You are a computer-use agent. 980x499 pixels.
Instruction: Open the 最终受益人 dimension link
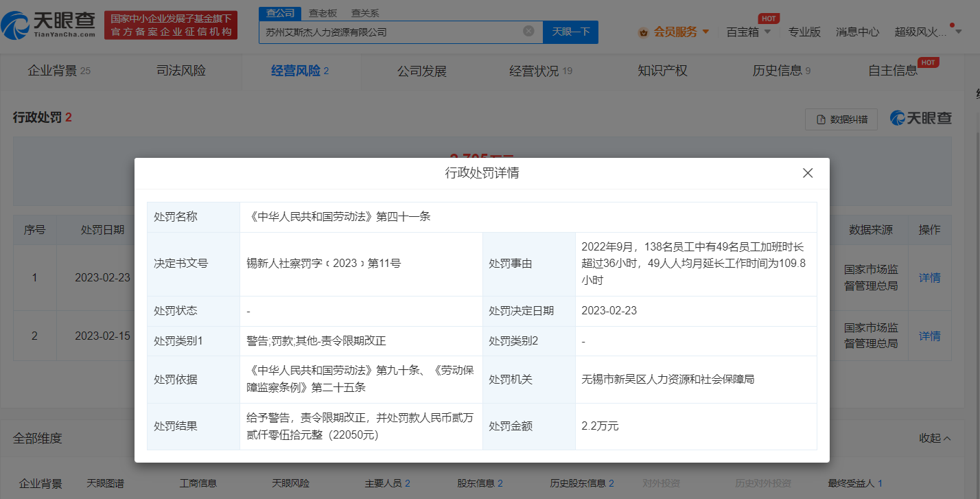click(x=855, y=483)
